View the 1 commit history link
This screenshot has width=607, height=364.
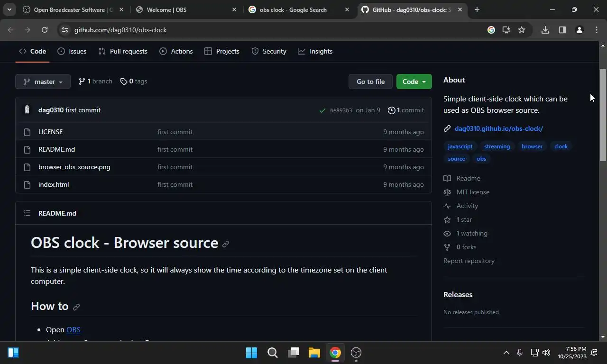point(406,110)
